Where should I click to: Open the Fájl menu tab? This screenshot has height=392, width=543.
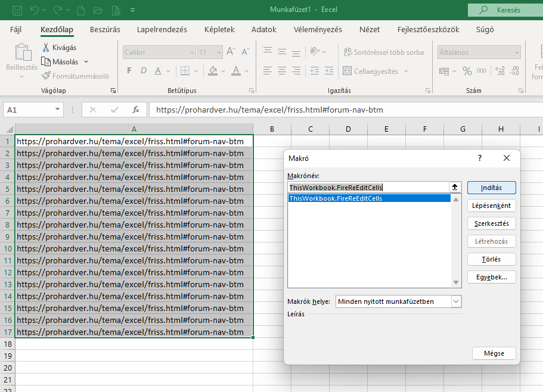(x=15, y=29)
